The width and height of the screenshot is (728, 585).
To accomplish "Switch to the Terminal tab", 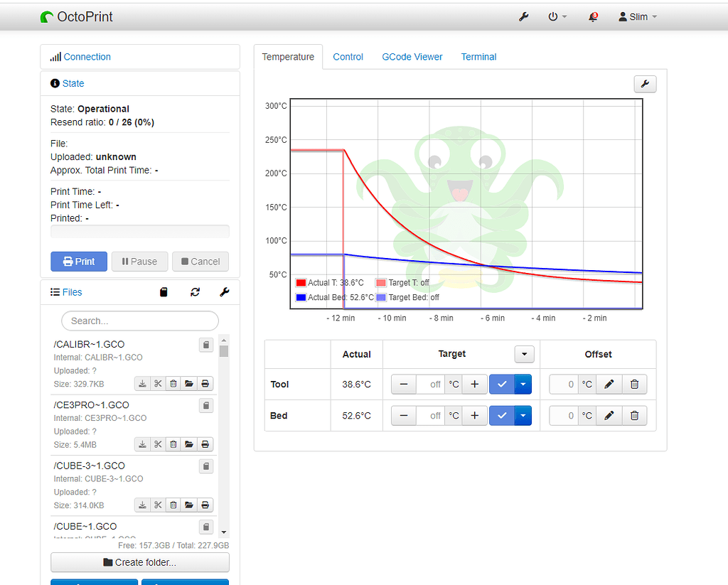I will click(x=478, y=57).
